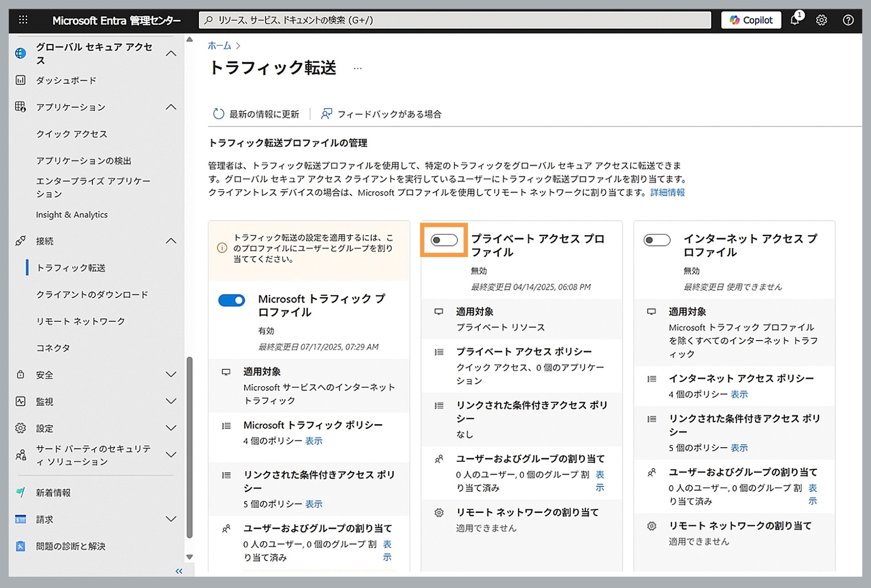Open Copilot from the top bar
Viewport: 871px width, 588px height.
(750, 20)
